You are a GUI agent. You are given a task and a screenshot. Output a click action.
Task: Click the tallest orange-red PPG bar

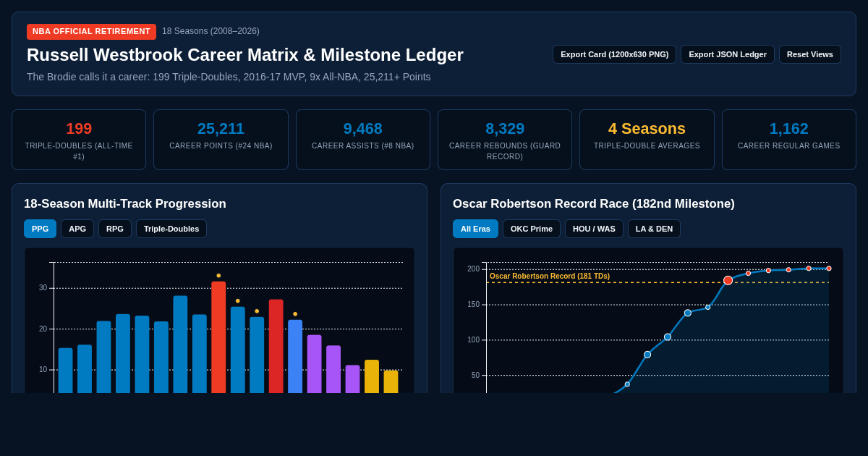pyautogui.click(x=218, y=337)
